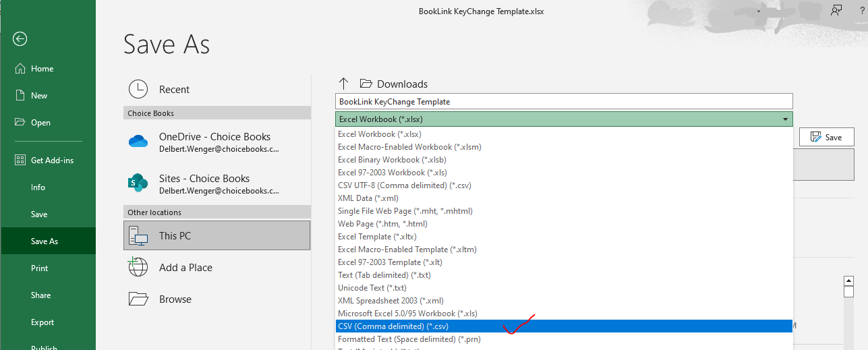This screenshot has width=868, height=350.
Task: Choose Single File Web Page format
Action: click(564, 211)
